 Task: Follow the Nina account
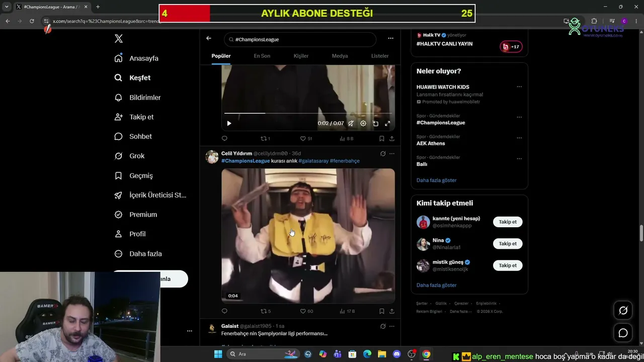508,244
